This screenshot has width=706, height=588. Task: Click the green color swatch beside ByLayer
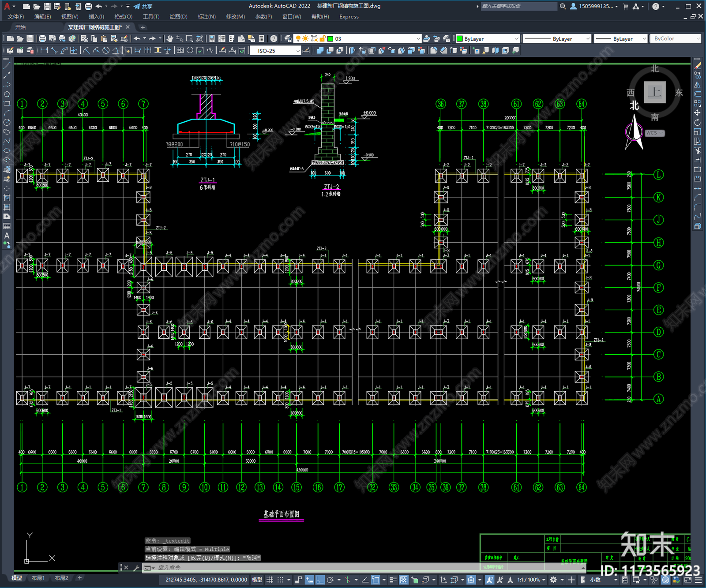(x=460, y=39)
